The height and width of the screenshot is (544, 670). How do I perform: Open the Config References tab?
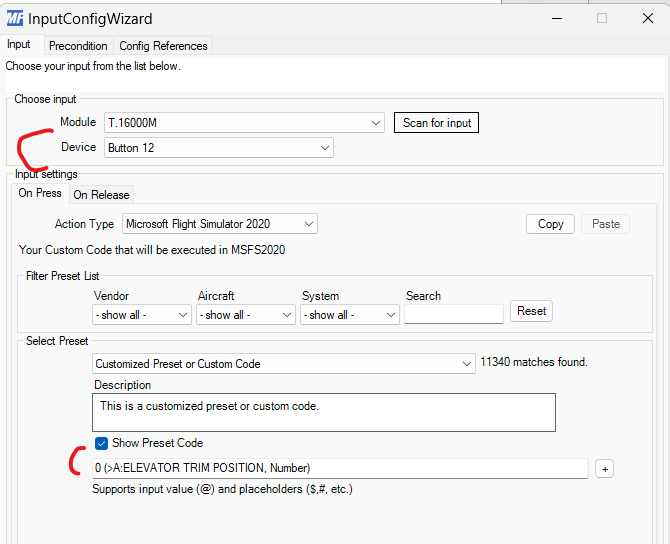(x=163, y=46)
